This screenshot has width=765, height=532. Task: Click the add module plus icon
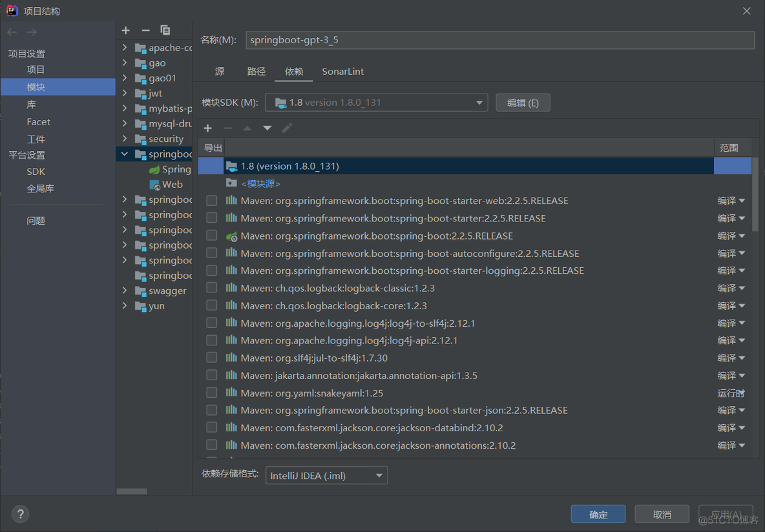[x=126, y=30]
